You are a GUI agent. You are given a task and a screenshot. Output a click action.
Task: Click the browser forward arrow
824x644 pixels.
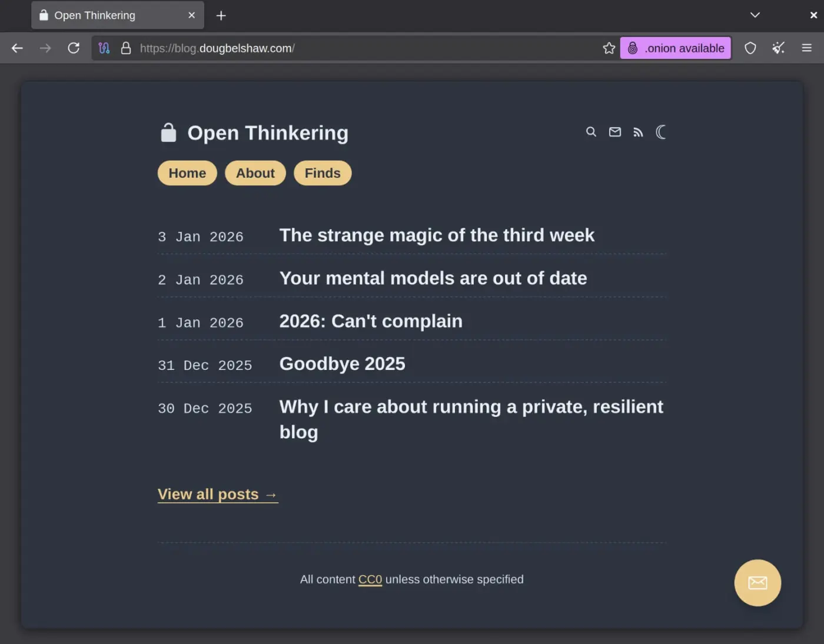click(x=45, y=48)
